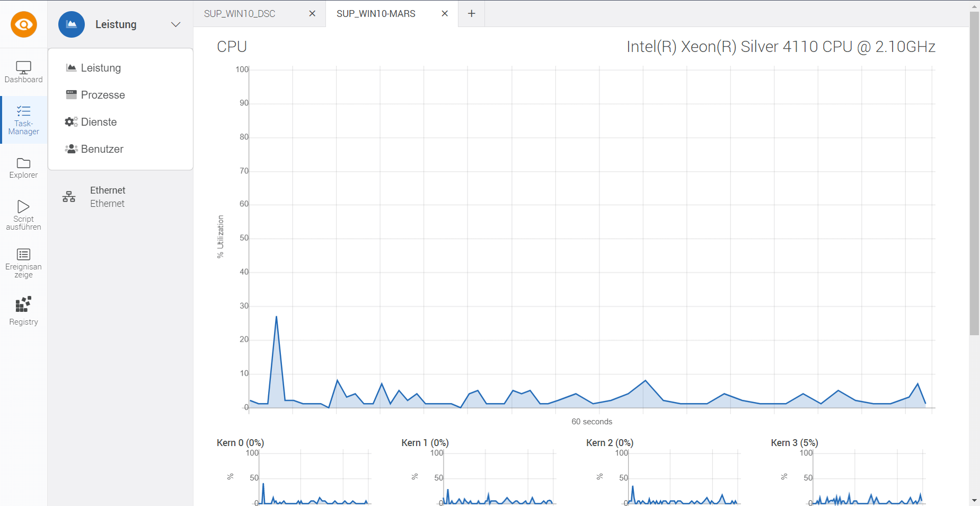980x506 pixels.
Task: Add a new tab with plus button
Action: point(471,14)
